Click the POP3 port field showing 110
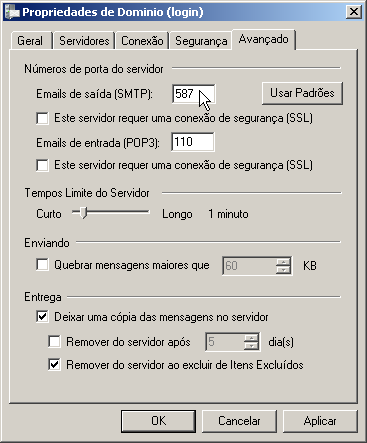This screenshot has width=367, height=443. (x=193, y=142)
